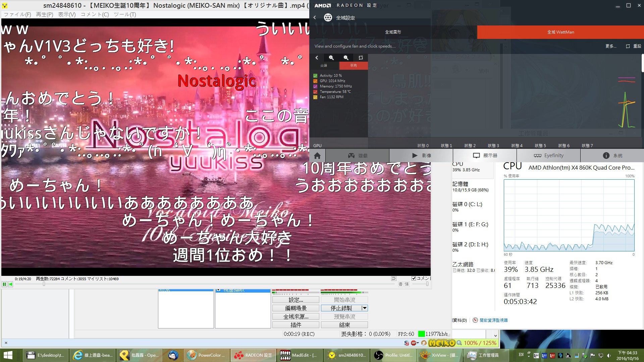This screenshot has height=362, width=644.
Task: Open the Windows Start menu
Action: (7, 355)
